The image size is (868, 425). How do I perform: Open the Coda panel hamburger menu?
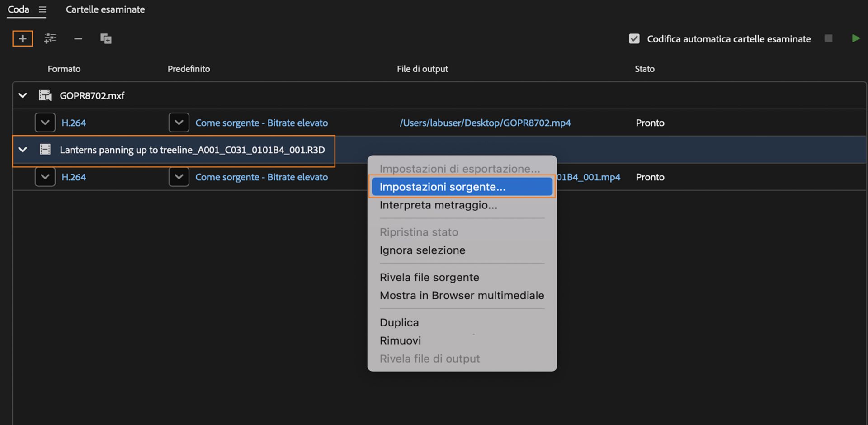[42, 9]
